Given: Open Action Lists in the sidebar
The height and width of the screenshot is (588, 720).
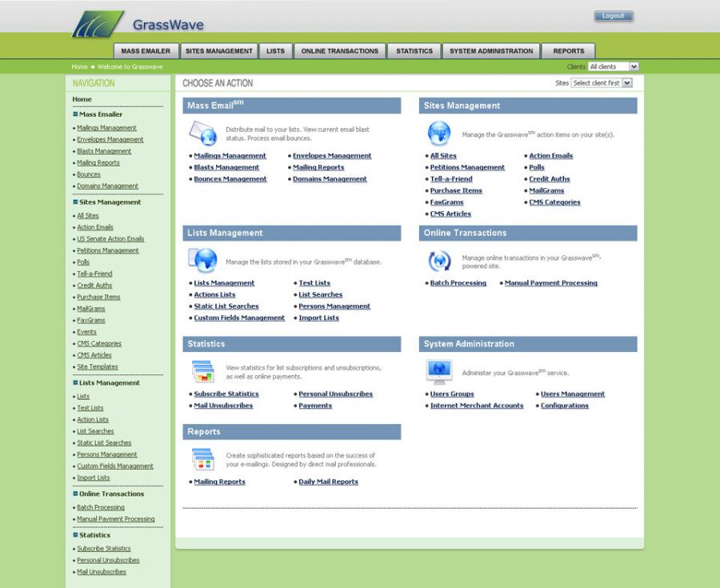Looking at the screenshot, I should (93, 419).
